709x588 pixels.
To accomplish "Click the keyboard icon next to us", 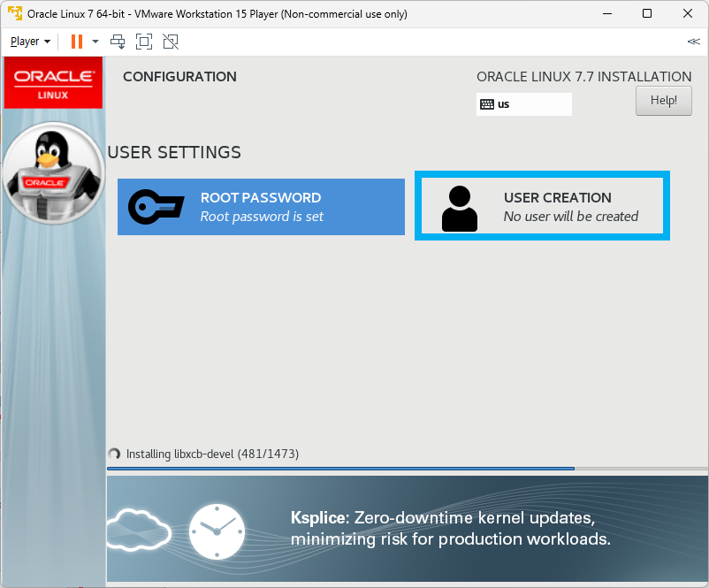I will (487, 104).
